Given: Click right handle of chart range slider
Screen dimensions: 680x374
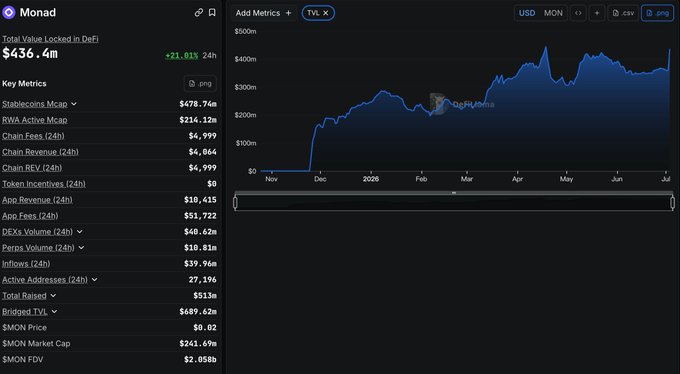Looking at the screenshot, I should tap(673, 203).
